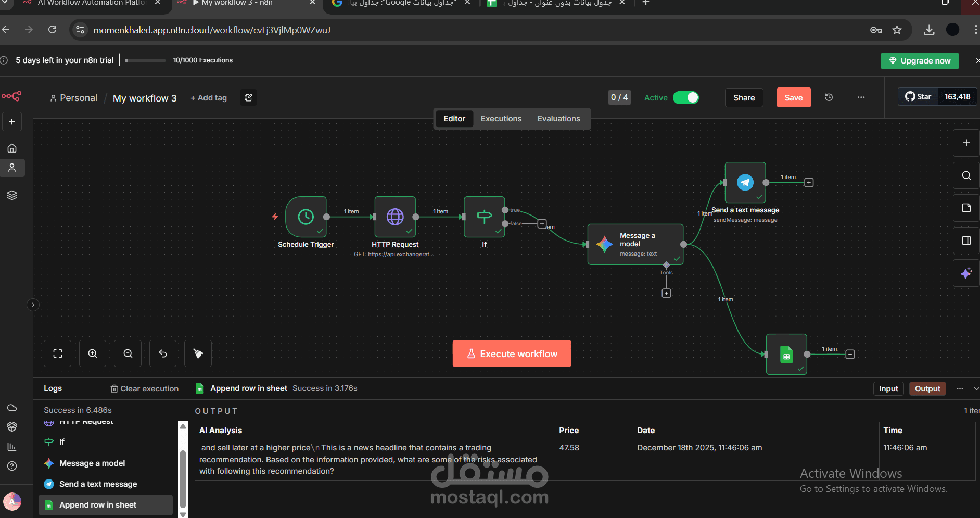Viewport: 980px width, 518px height.
Task: Select Message a model log entry
Action: (x=106, y=463)
